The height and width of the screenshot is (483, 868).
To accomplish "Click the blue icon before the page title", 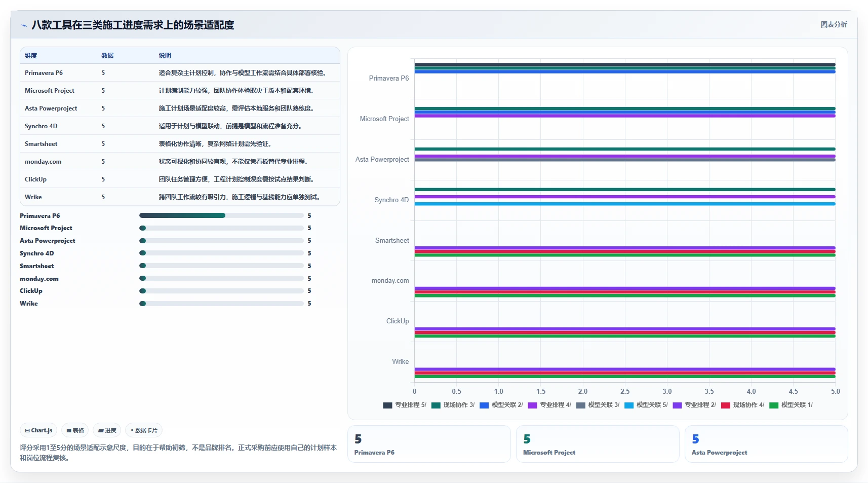I will coord(24,25).
